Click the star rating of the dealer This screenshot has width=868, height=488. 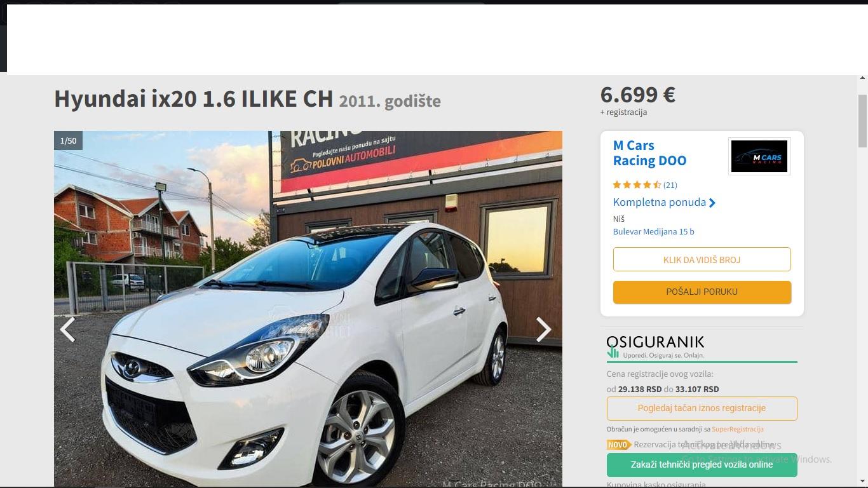pyautogui.click(x=637, y=185)
